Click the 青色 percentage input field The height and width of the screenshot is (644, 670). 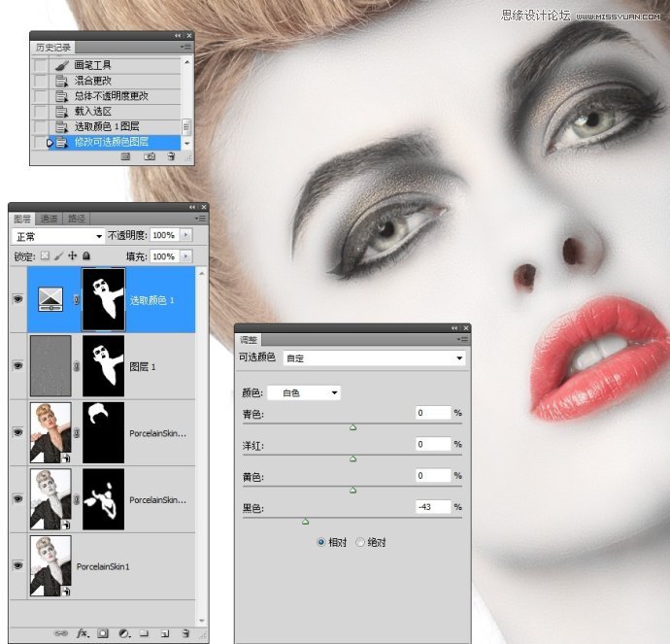[432, 414]
